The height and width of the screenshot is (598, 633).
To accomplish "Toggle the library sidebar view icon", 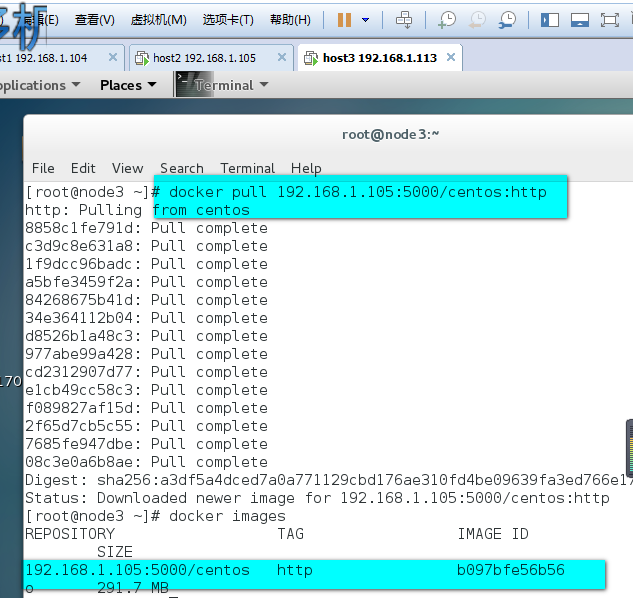I will coord(550,20).
